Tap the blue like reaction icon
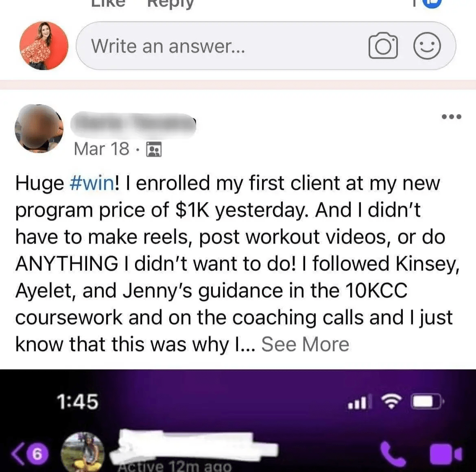Viewport: 476px width, 472px height. [432, 2]
